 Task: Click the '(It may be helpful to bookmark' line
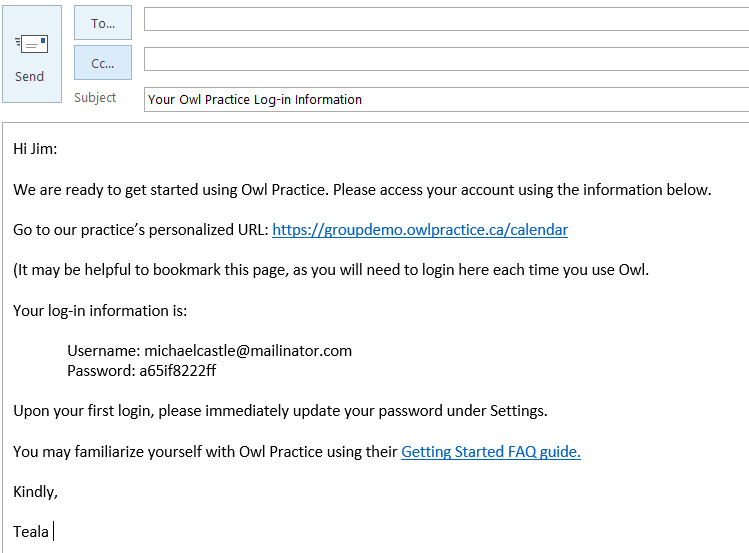330,270
